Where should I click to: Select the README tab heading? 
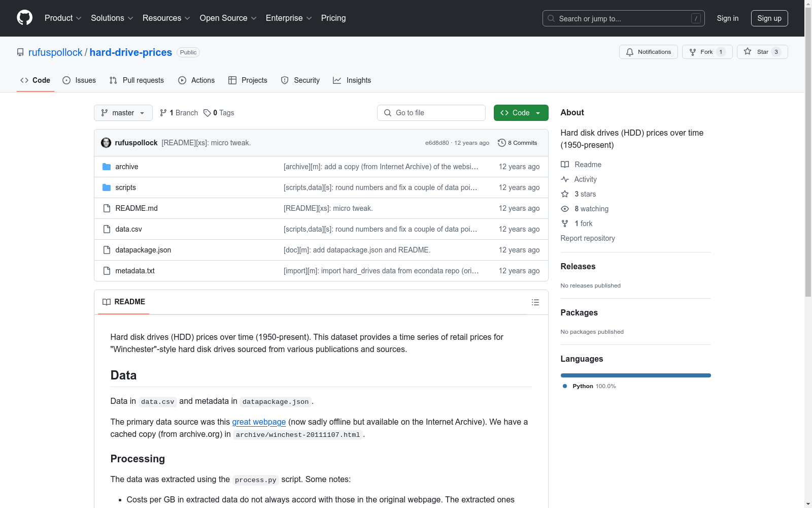click(124, 302)
